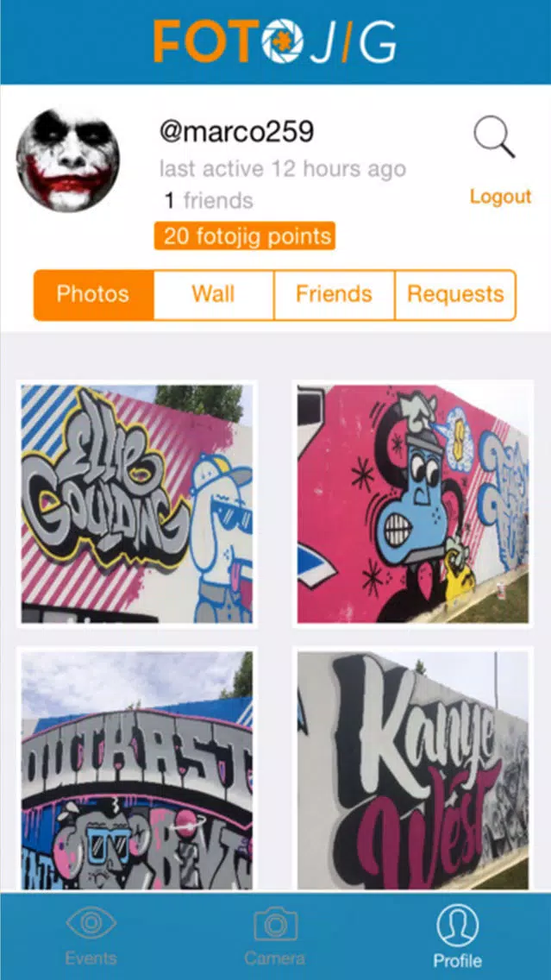The image size is (551, 980).
Task: Tap the 1 friends count
Action: pos(209,201)
